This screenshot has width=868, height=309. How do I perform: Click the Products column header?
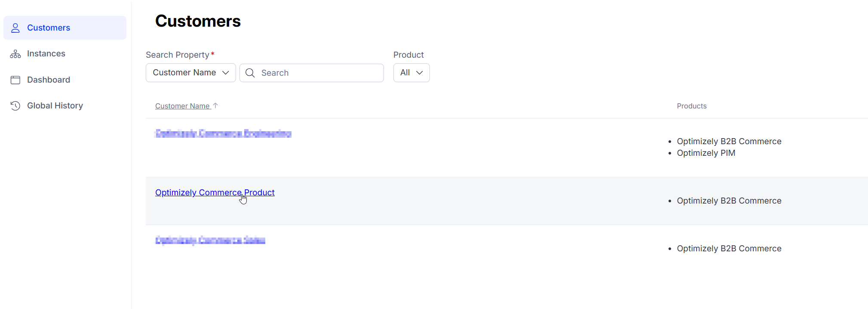pyautogui.click(x=691, y=106)
